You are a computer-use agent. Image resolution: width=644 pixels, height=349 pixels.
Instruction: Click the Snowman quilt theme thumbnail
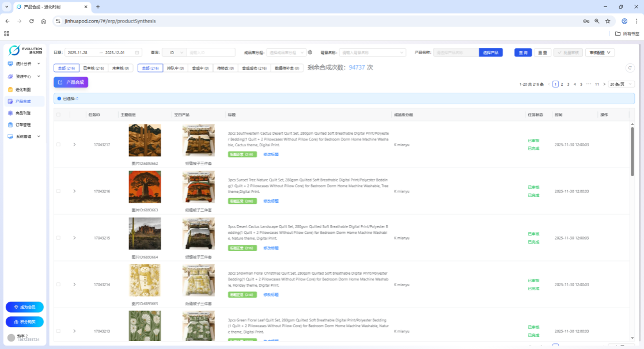click(x=145, y=280)
